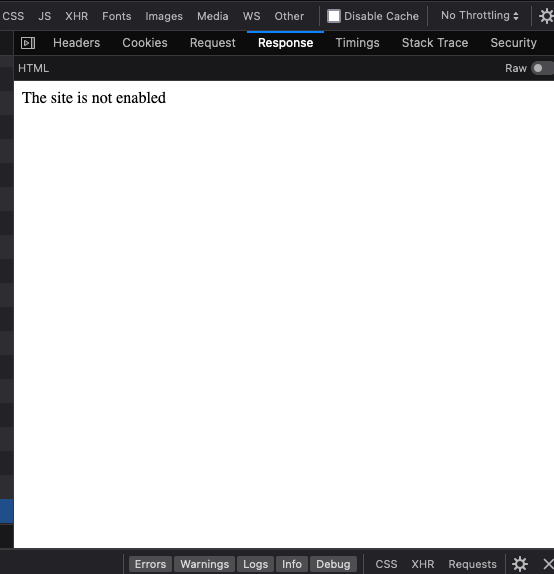Filter requests by Media

point(212,16)
